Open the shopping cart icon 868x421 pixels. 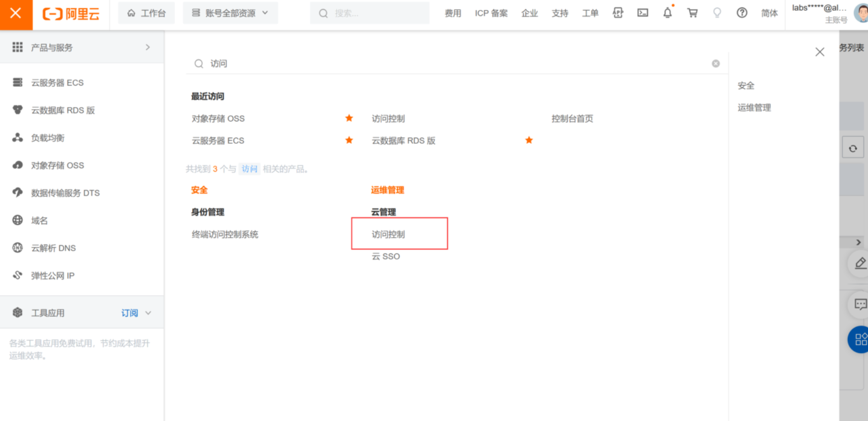pyautogui.click(x=692, y=13)
